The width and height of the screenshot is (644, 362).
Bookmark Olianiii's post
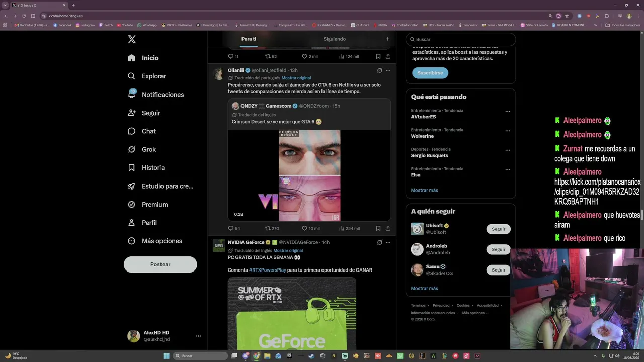(x=378, y=228)
